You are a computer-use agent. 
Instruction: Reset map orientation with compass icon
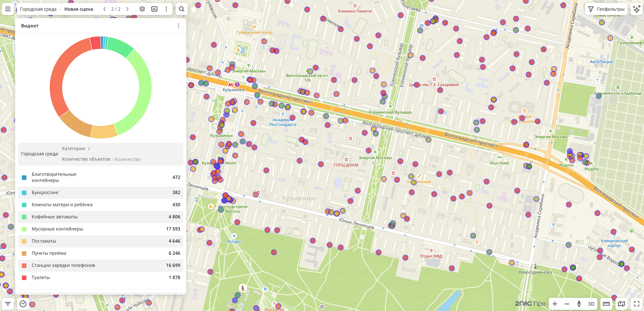pos(579,304)
